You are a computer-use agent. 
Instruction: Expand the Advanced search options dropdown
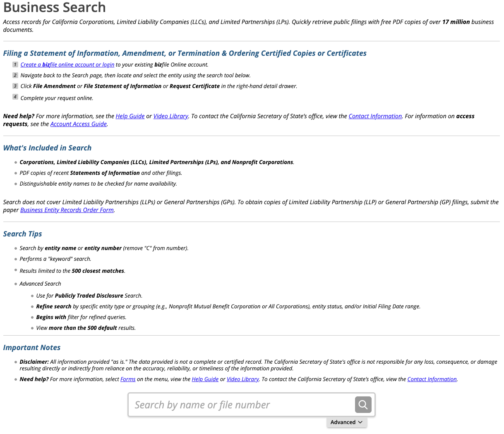pyautogui.click(x=346, y=422)
